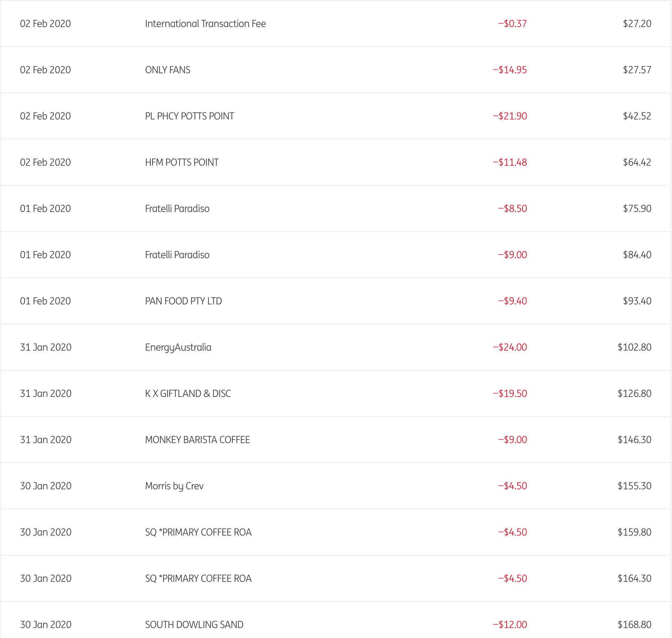Open the MONKEY BARISTA COFFEE transaction
The height and width of the screenshot is (638, 672).
pyautogui.click(x=197, y=440)
